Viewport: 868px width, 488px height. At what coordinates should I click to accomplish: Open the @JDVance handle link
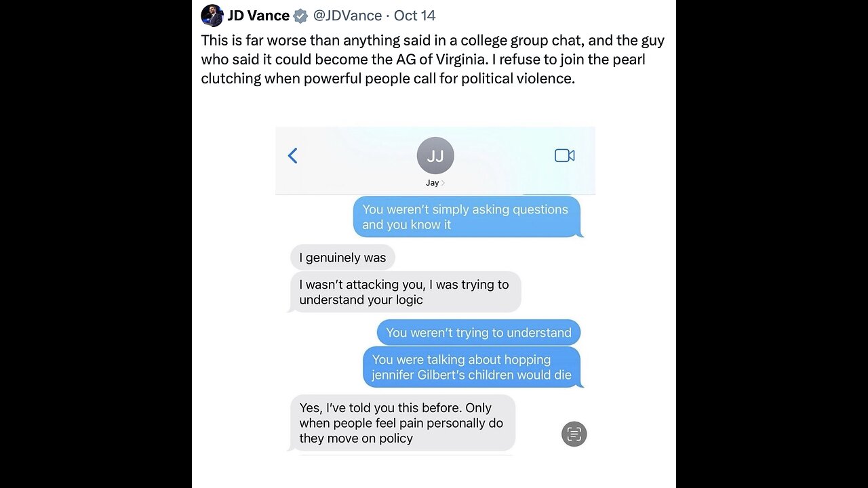(347, 16)
